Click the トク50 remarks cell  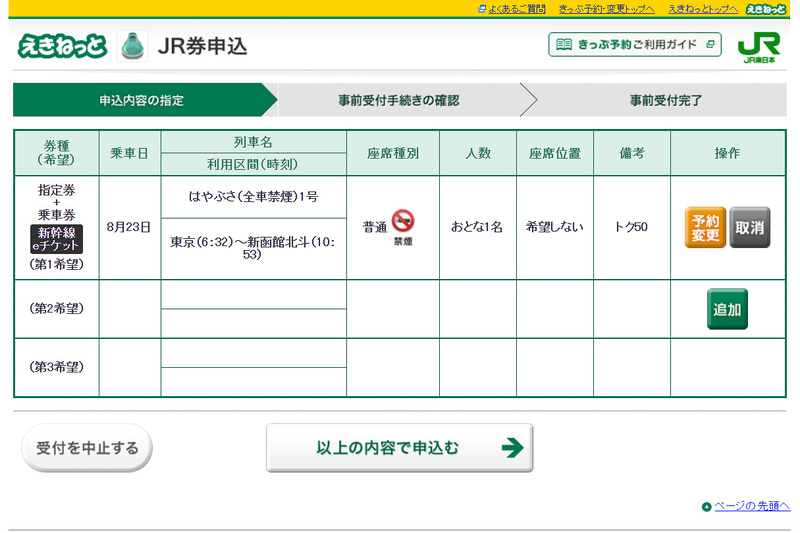(x=631, y=227)
